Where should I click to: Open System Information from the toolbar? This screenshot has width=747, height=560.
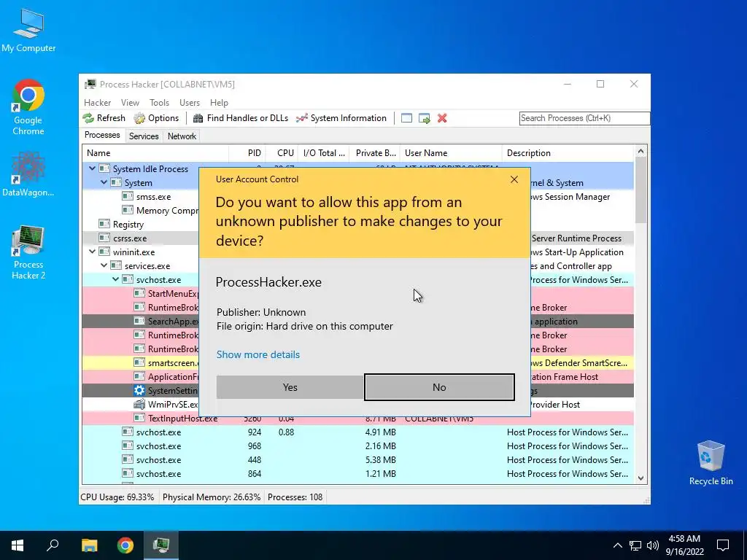point(341,118)
